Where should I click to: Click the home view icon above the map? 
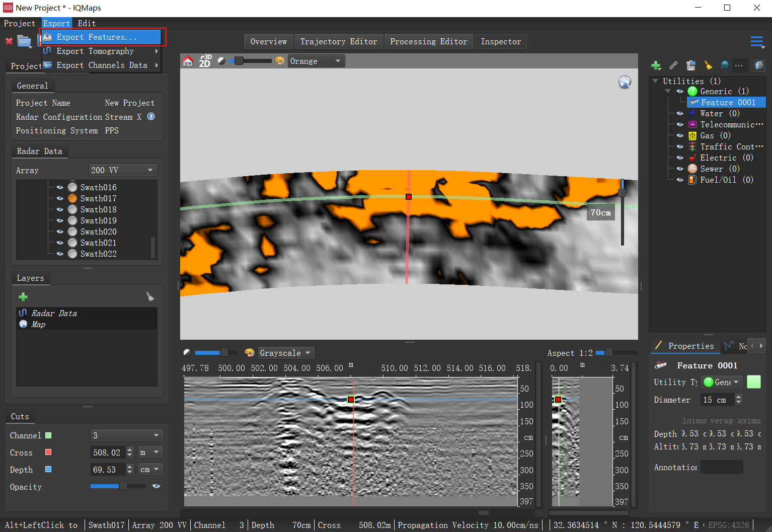click(x=188, y=61)
